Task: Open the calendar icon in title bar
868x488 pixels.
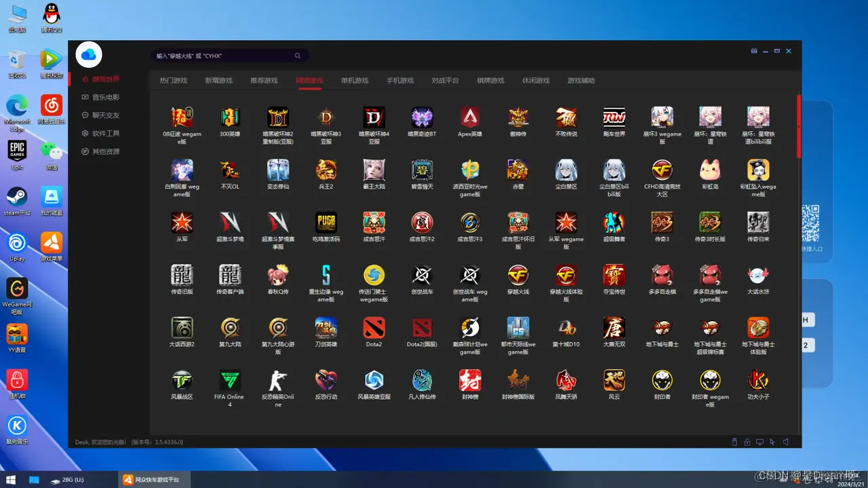Action: coord(754,50)
